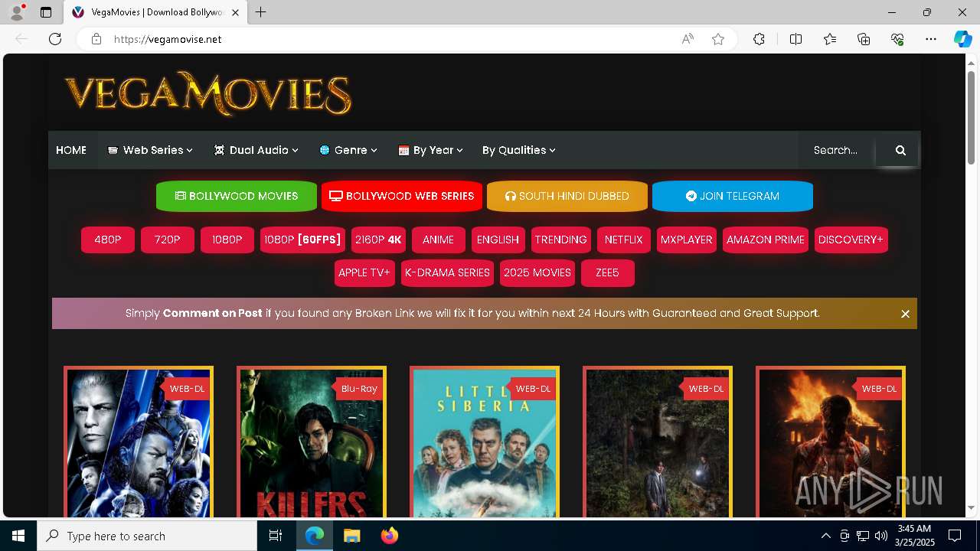The width and height of the screenshot is (980, 551).
Task: Open volume control in system tray
Action: pos(881,536)
